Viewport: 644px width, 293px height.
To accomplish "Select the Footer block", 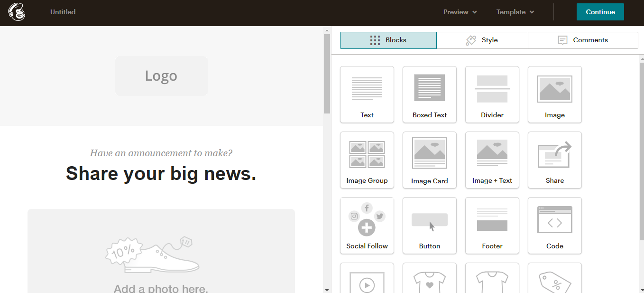I will [492, 226].
